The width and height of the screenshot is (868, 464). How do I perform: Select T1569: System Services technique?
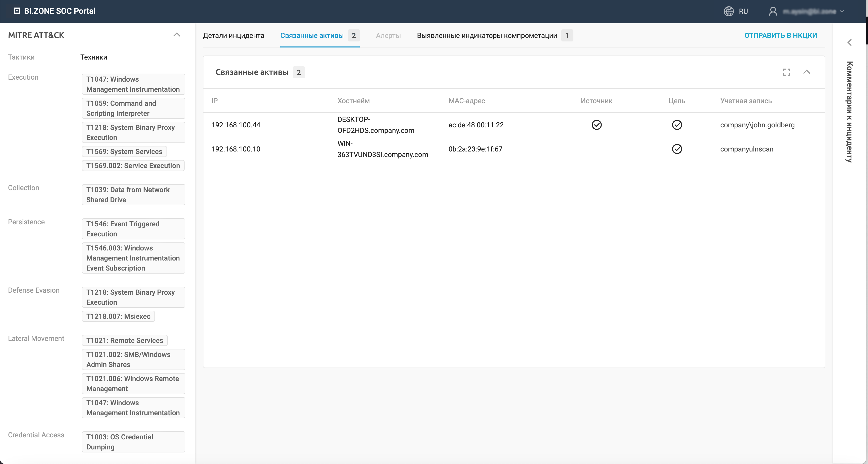tap(124, 152)
